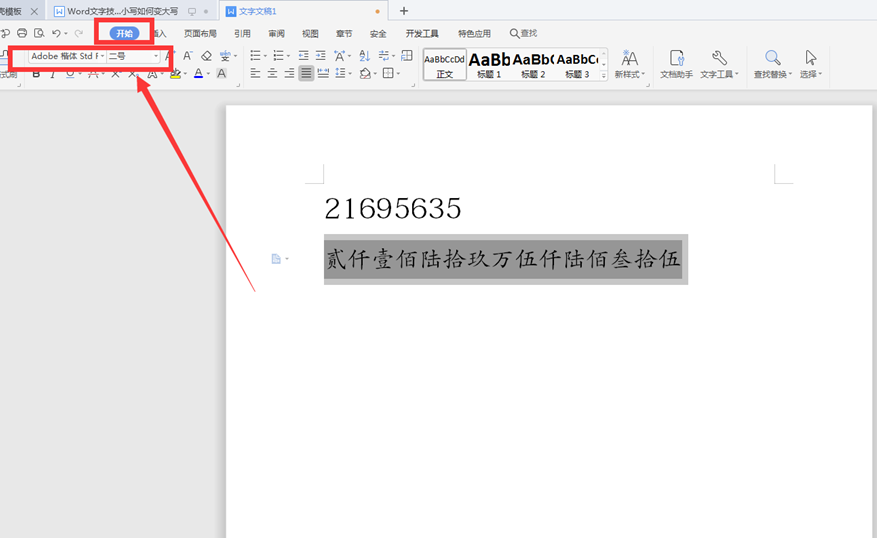The image size is (877, 538).
Task: Open the font color dropdown arrow
Action: (x=209, y=74)
